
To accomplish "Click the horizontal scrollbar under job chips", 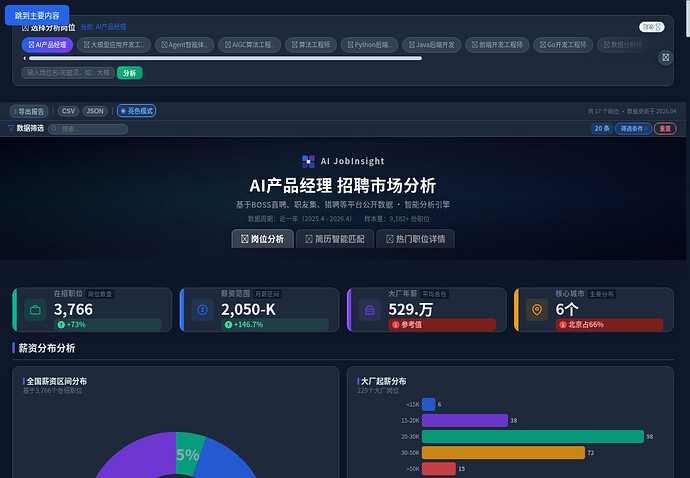I will [225, 58].
